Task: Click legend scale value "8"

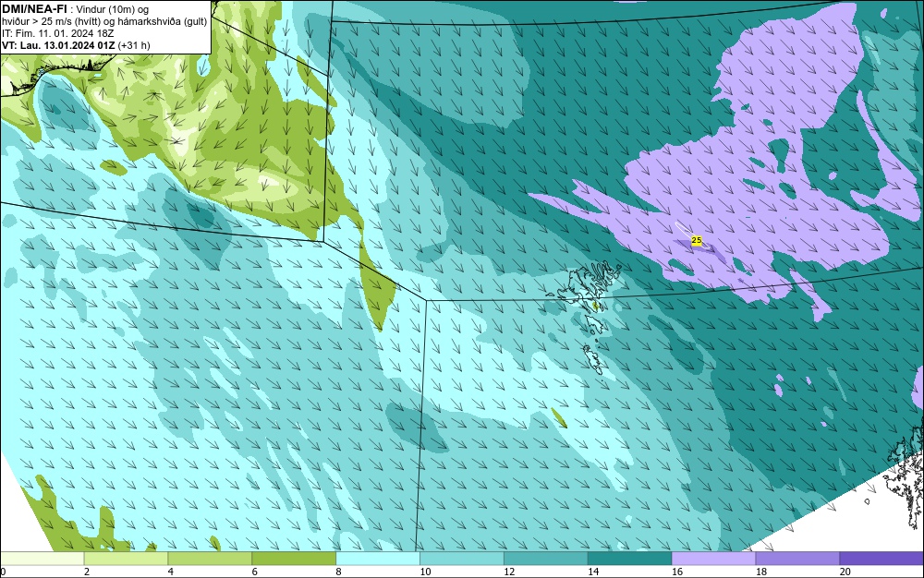Action: 338,572
